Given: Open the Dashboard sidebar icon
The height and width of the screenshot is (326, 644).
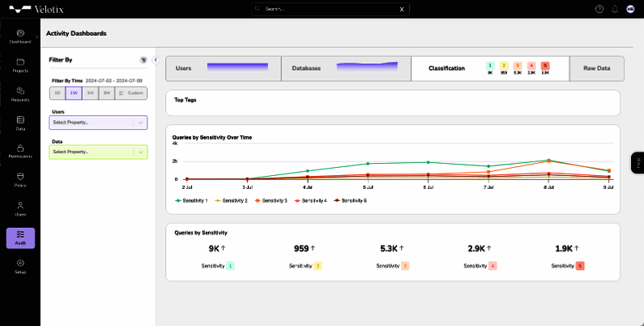Looking at the screenshot, I should (x=20, y=34).
